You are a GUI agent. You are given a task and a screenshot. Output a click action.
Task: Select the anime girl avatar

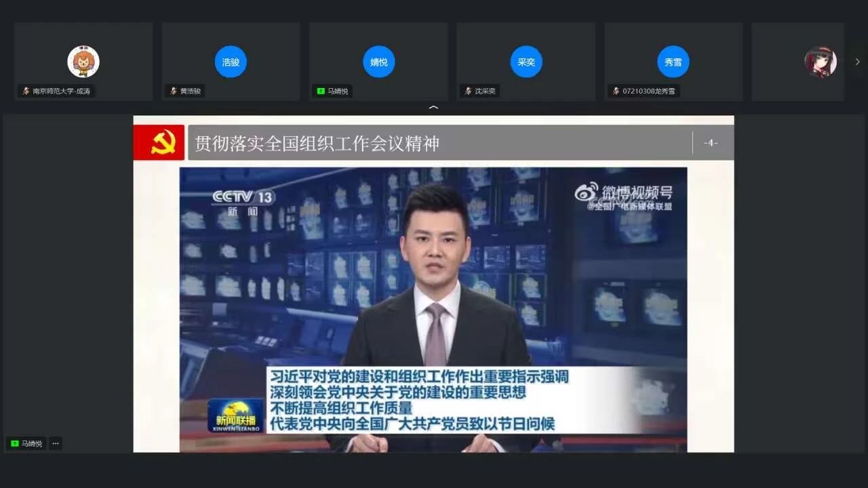820,62
